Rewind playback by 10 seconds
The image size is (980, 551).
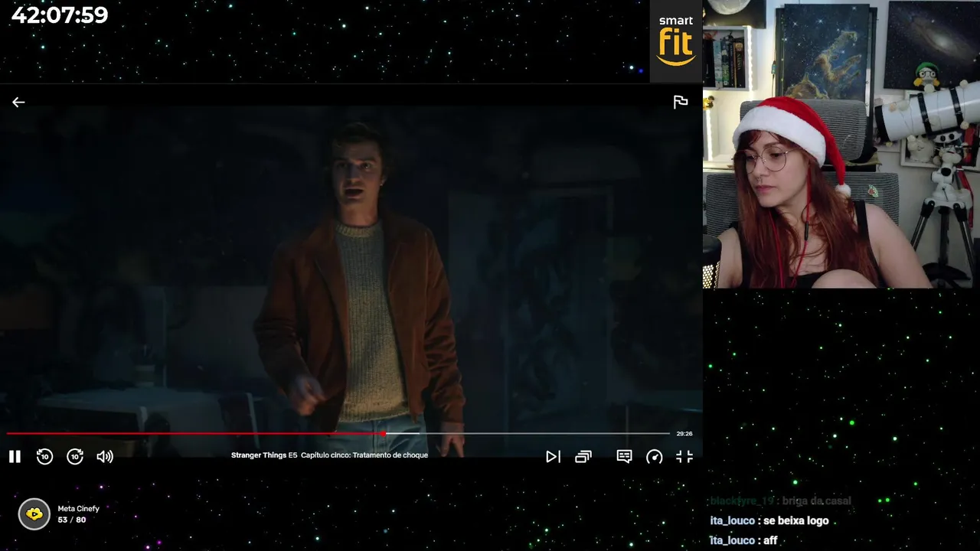pyautogui.click(x=44, y=457)
